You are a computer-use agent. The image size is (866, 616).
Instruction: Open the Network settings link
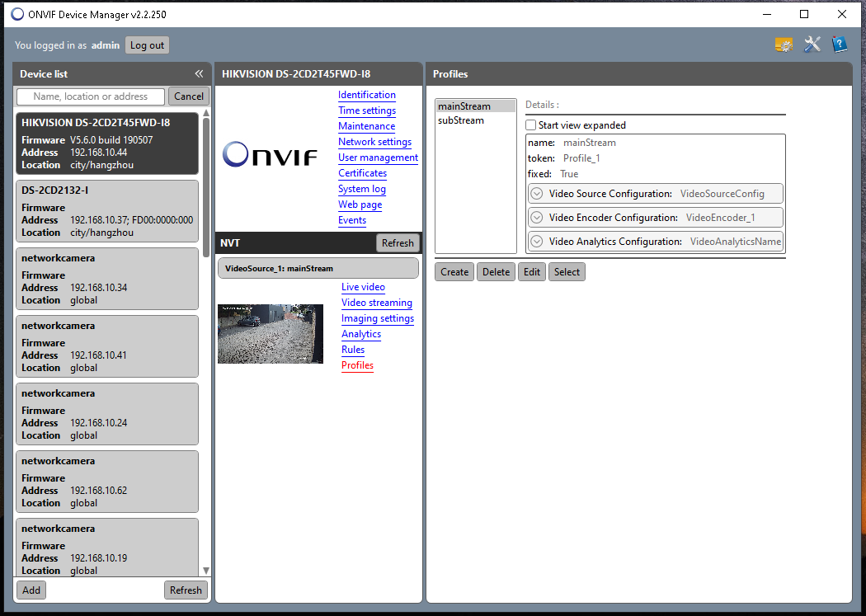tap(375, 142)
